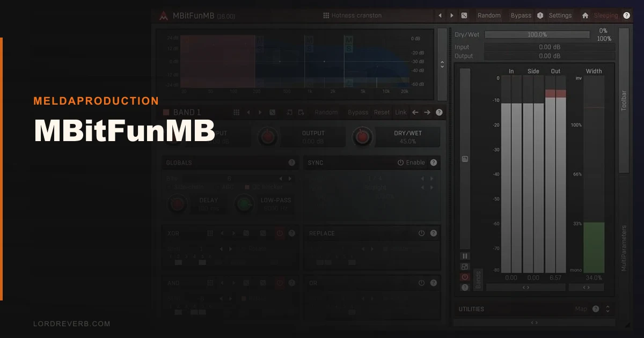Toggle the REPLACE section power button
Screen dimensions: 644x338
[x=422, y=233]
